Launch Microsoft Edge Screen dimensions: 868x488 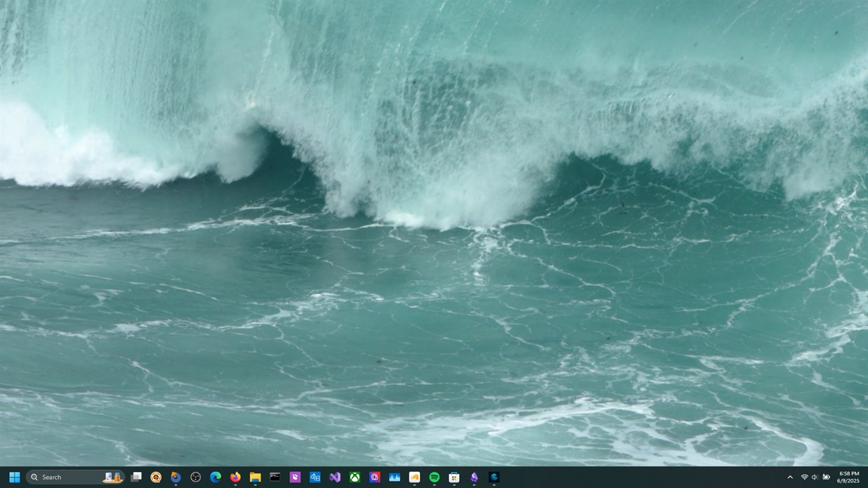tap(215, 477)
